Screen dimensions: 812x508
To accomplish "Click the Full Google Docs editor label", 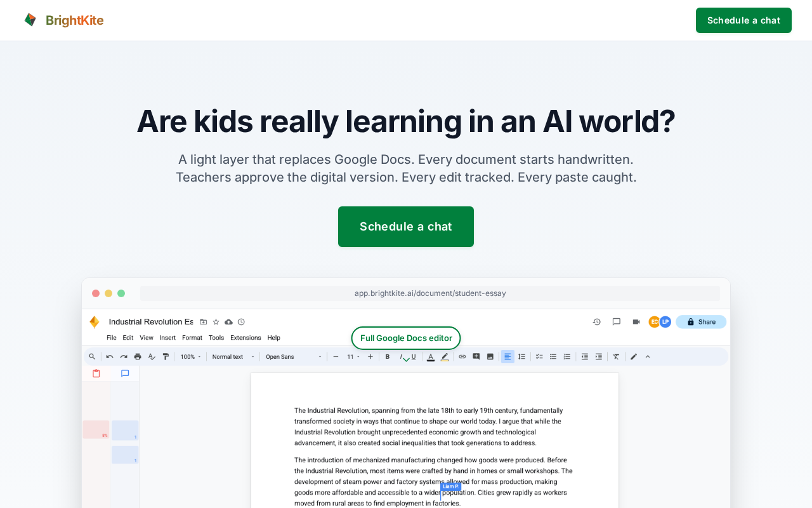I will click(x=406, y=338).
